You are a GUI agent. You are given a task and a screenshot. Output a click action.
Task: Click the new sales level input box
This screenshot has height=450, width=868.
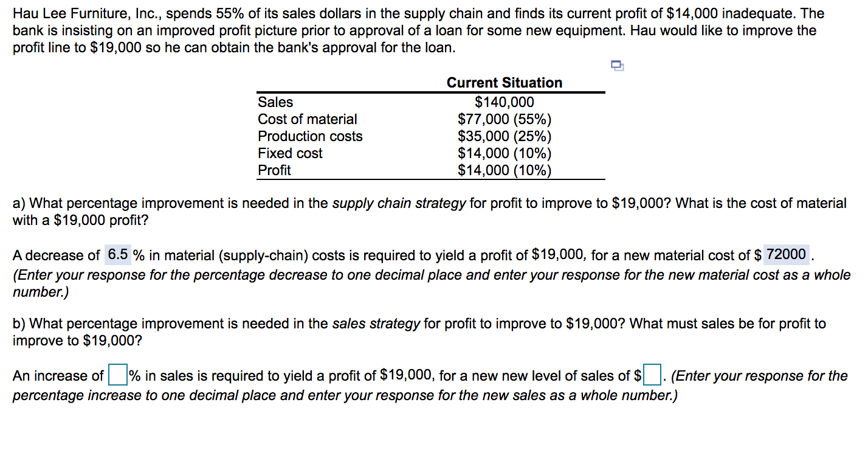click(652, 375)
